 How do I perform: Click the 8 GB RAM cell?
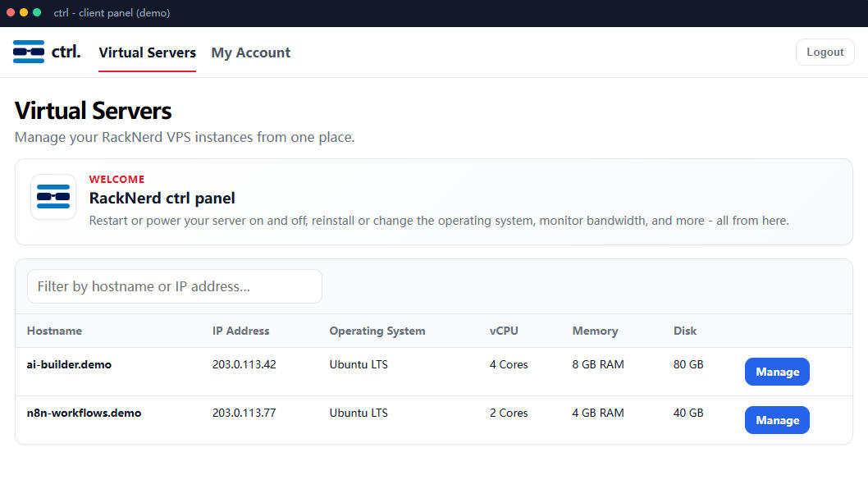coord(598,364)
